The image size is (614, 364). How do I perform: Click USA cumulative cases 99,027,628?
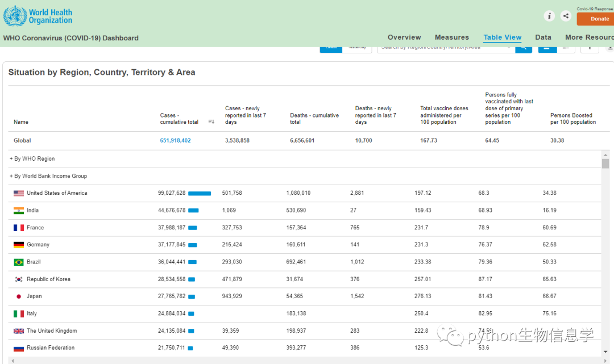coord(172,193)
